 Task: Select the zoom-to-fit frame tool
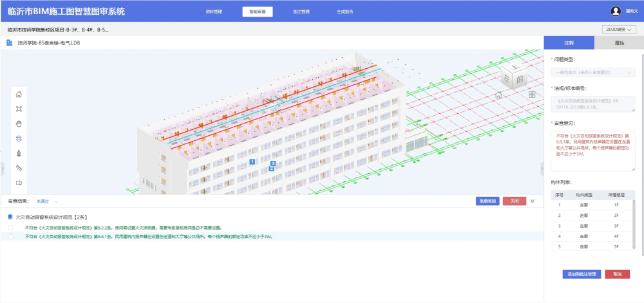[x=19, y=109]
